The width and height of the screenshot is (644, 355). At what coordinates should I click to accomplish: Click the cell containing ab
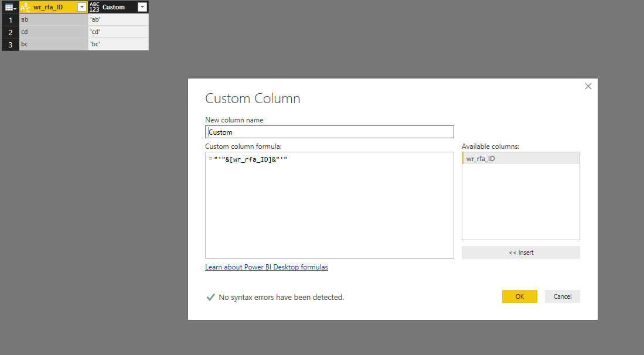pos(53,19)
